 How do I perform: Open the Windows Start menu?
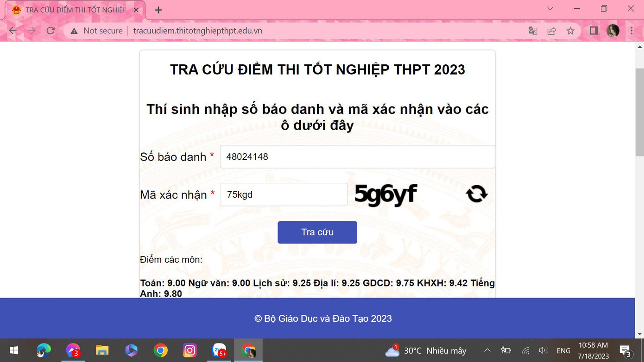click(13, 350)
